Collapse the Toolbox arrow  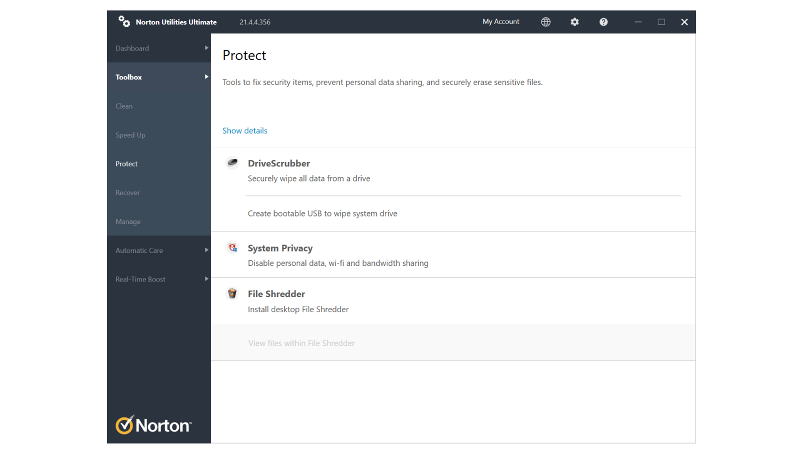[206, 77]
